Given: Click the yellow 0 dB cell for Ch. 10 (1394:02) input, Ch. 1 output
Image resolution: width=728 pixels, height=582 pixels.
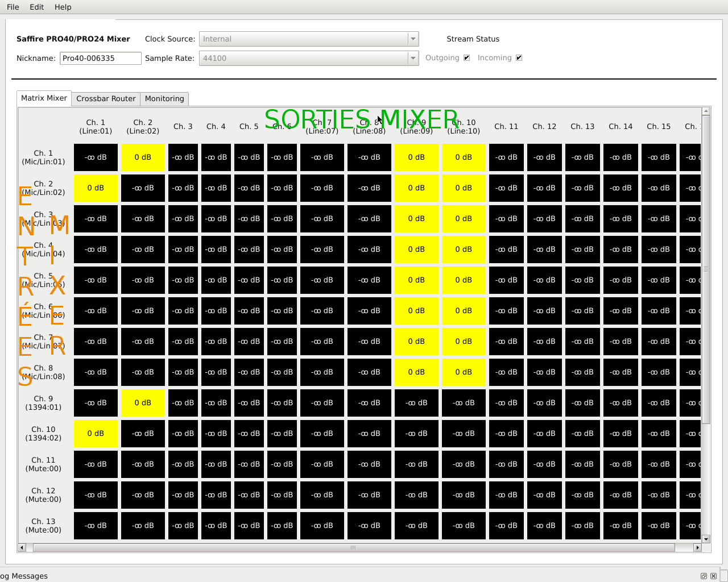Looking at the screenshot, I should [x=96, y=434].
